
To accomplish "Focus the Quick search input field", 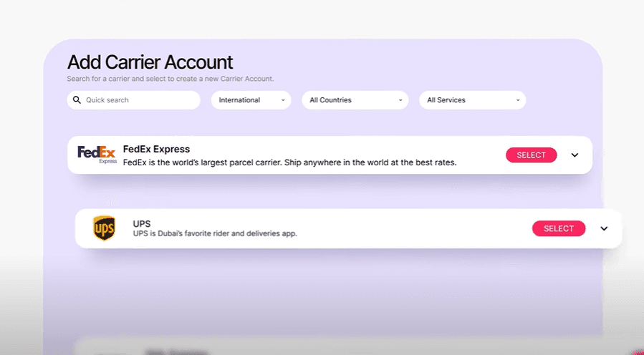I will (134, 100).
